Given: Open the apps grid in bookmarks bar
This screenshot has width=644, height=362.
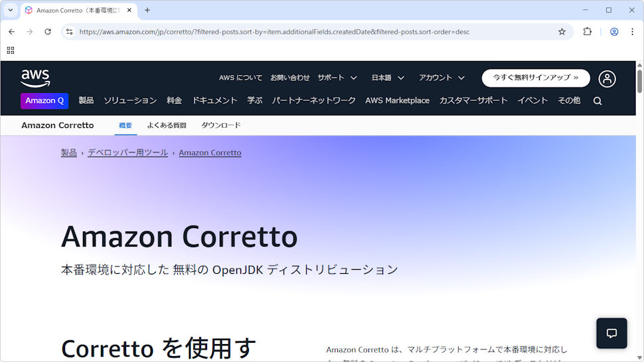Looking at the screenshot, I should click(x=11, y=50).
